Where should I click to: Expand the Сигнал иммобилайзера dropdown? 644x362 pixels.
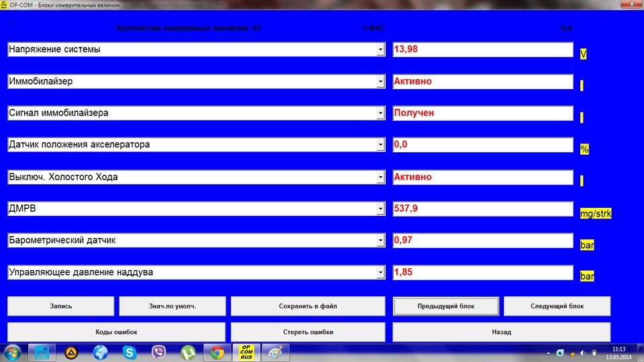tap(380, 113)
